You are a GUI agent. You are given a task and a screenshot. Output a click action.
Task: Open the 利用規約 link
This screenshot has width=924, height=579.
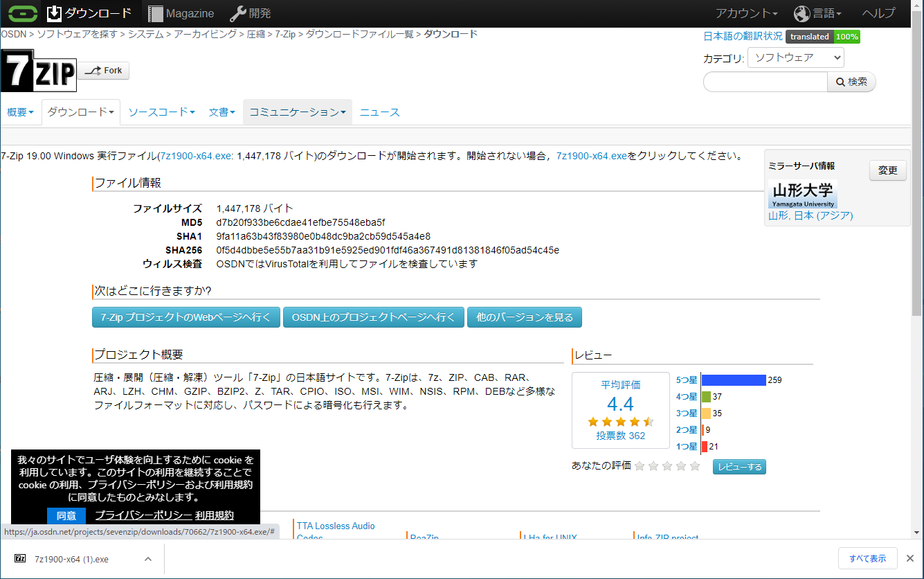pos(215,515)
